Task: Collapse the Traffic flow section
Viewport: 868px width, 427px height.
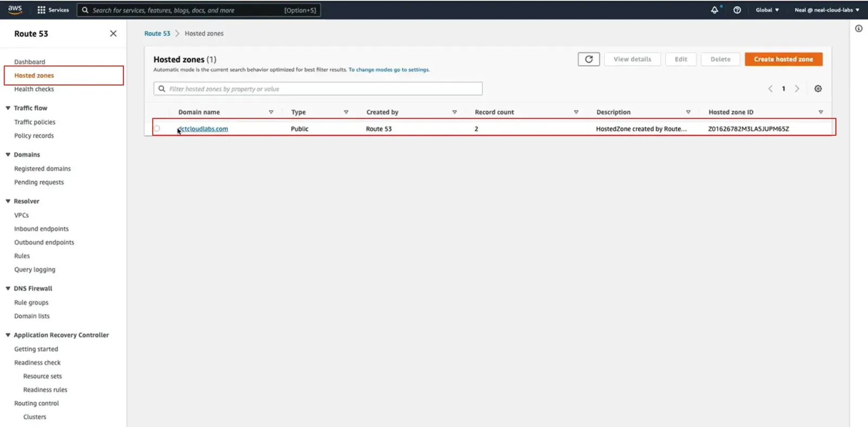Action: [x=8, y=108]
